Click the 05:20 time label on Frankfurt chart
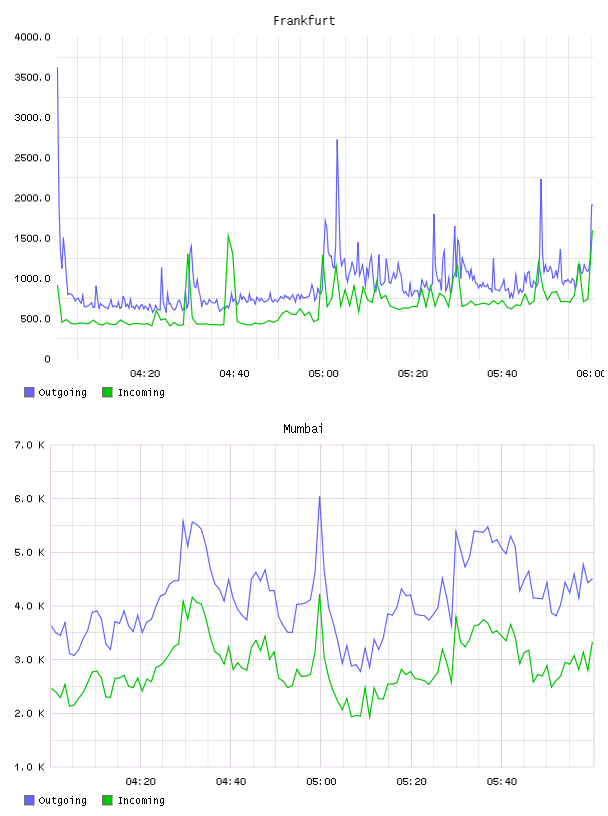Screen dimensions: 608x816 [x=413, y=374]
